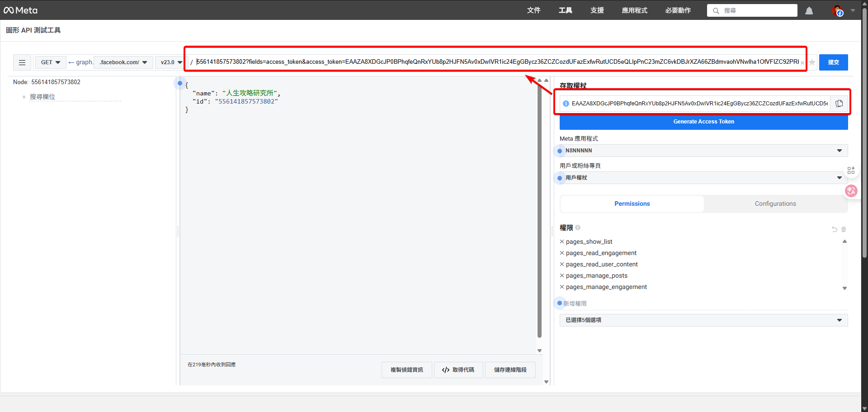868x412 pixels.
Task: Switch to the Configurations tab
Action: tap(775, 204)
